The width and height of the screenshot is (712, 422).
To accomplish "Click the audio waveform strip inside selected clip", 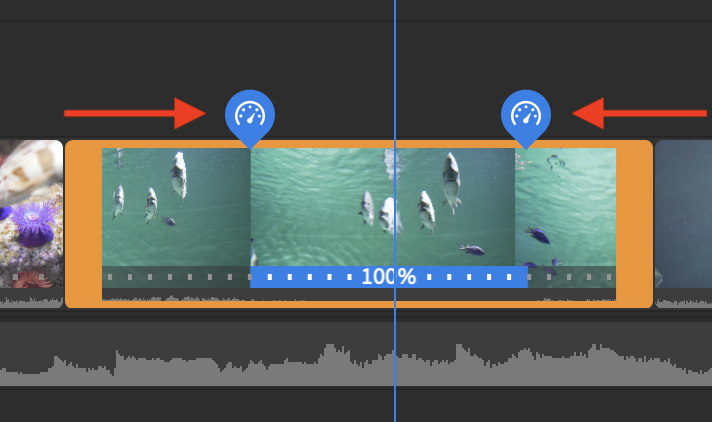I will [x=359, y=294].
